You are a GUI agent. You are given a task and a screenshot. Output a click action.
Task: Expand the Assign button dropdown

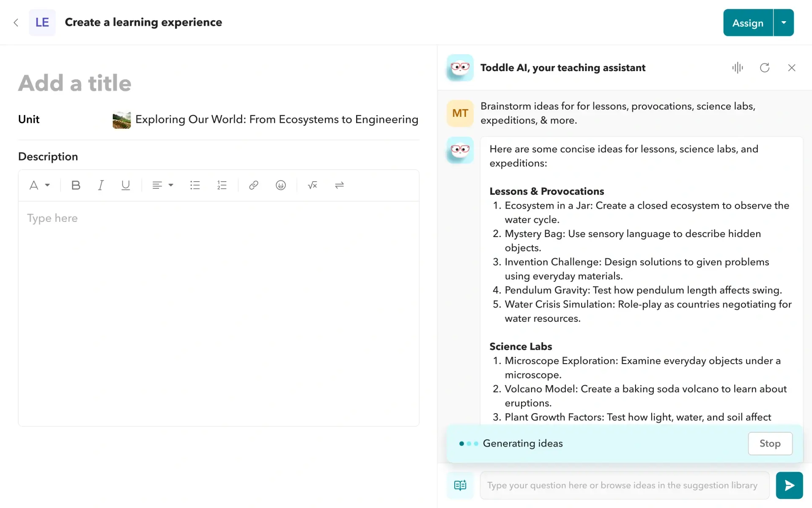point(785,22)
